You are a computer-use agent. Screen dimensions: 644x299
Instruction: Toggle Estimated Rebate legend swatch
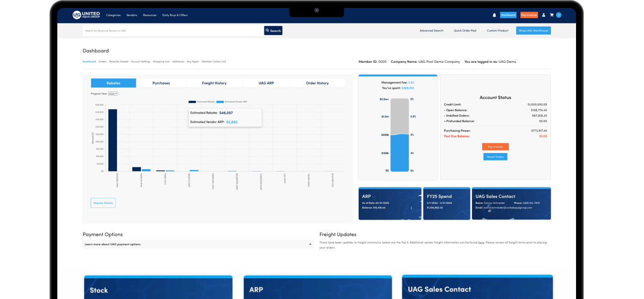tap(192, 101)
